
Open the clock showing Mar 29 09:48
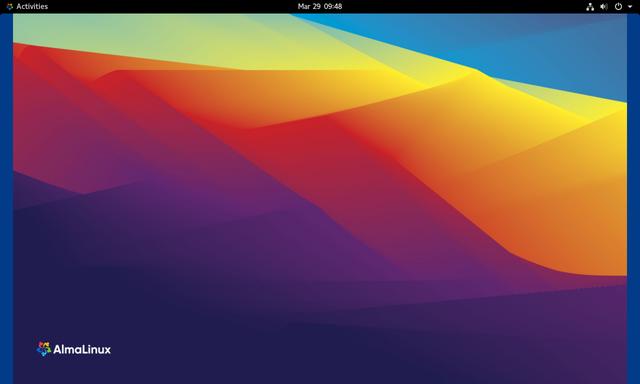pos(320,7)
